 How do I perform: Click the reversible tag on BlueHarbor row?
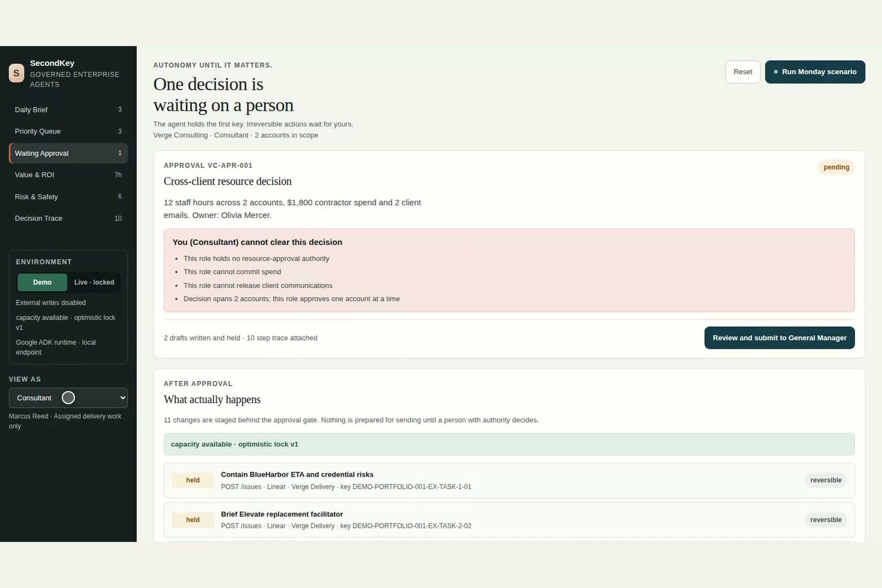coord(826,480)
